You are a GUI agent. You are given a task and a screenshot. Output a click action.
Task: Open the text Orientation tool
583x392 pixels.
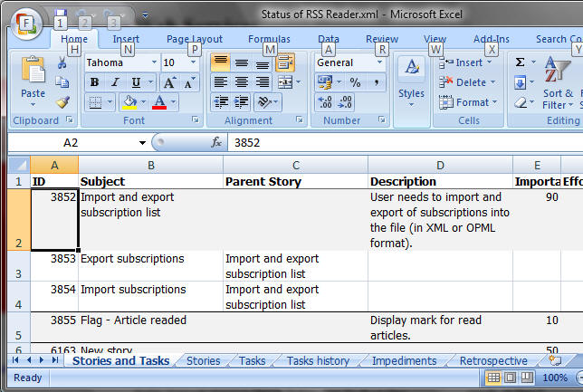click(264, 102)
